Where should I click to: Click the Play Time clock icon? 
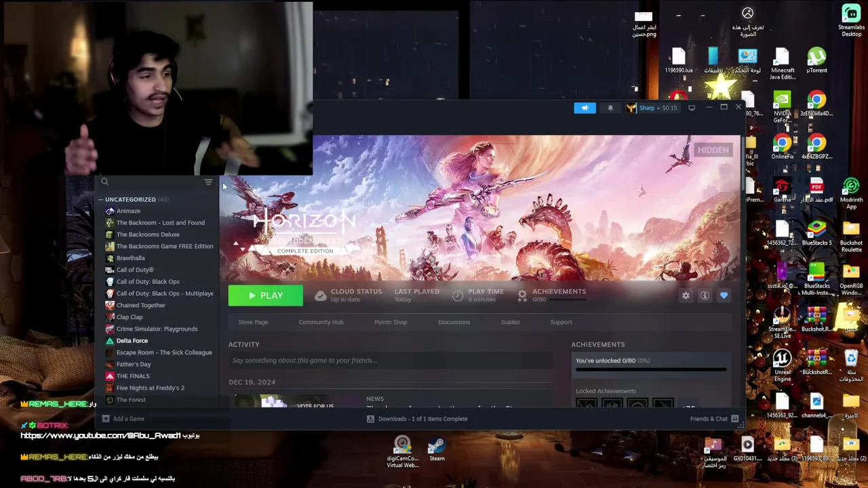pyautogui.click(x=458, y=296)
